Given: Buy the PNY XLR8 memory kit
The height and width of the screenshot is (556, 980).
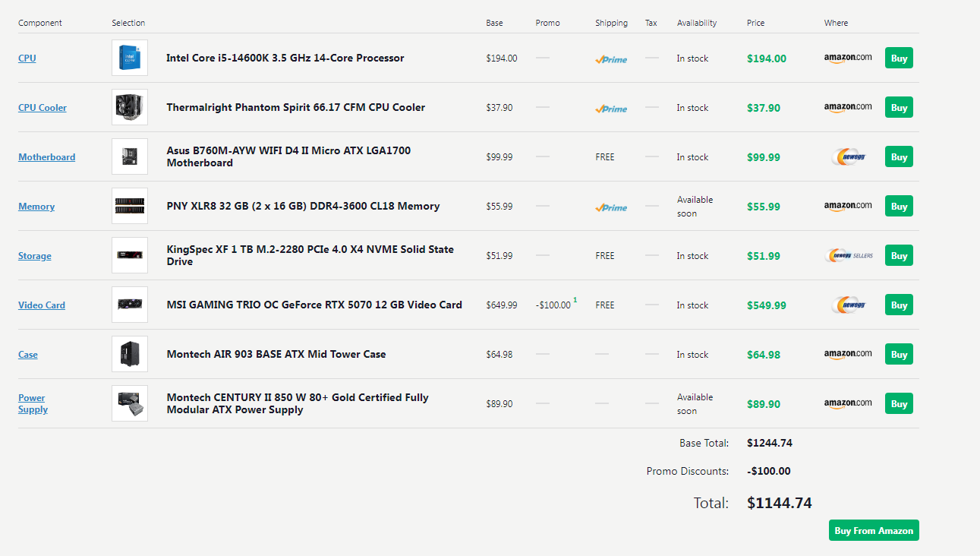Looking at the screenshot, I should pyautogui.click(x=899, y=206).
